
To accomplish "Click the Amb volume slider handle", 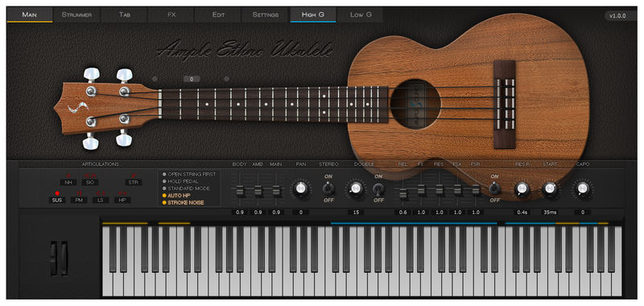I will pyautogui.click(x=258, y=191).
